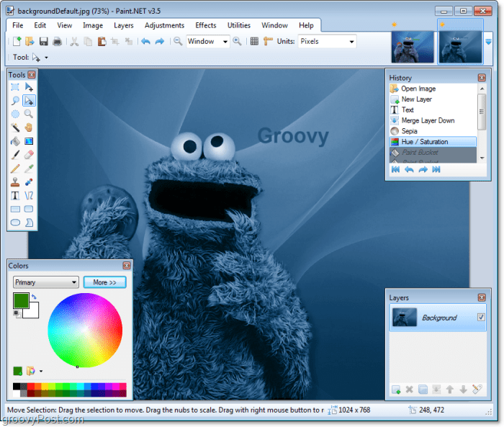
Task: Open the palette options dropdown arrow
Action: tap(41, 371)
